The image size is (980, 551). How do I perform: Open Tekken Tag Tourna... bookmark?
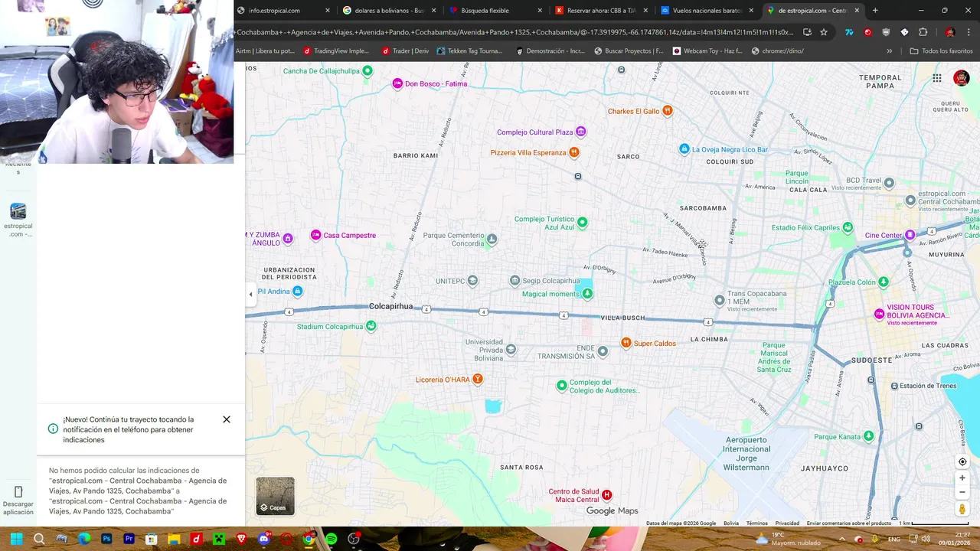click(469, 51)
